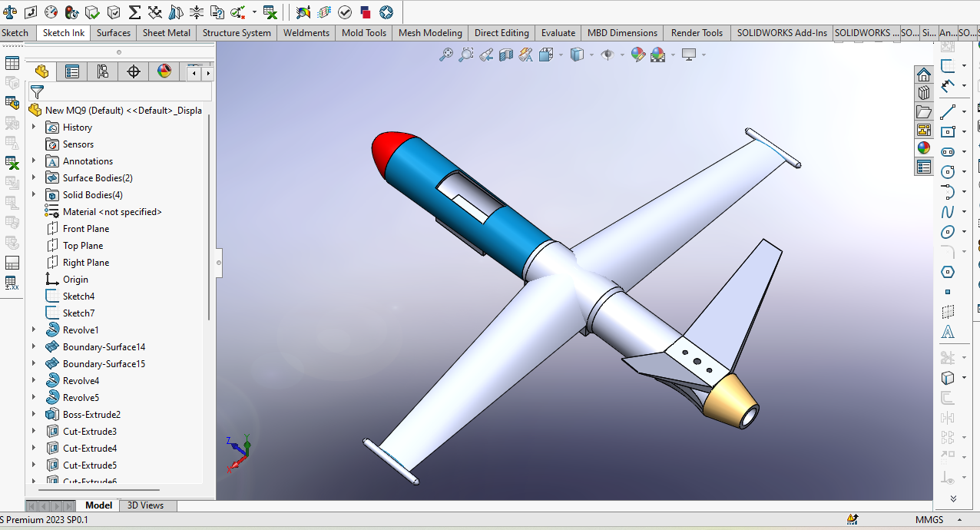Viewport: 980px width, 530px height.
Task: Switch to the Sheet Metal tab
Action: pyautogui.click(x=167, y=33)
